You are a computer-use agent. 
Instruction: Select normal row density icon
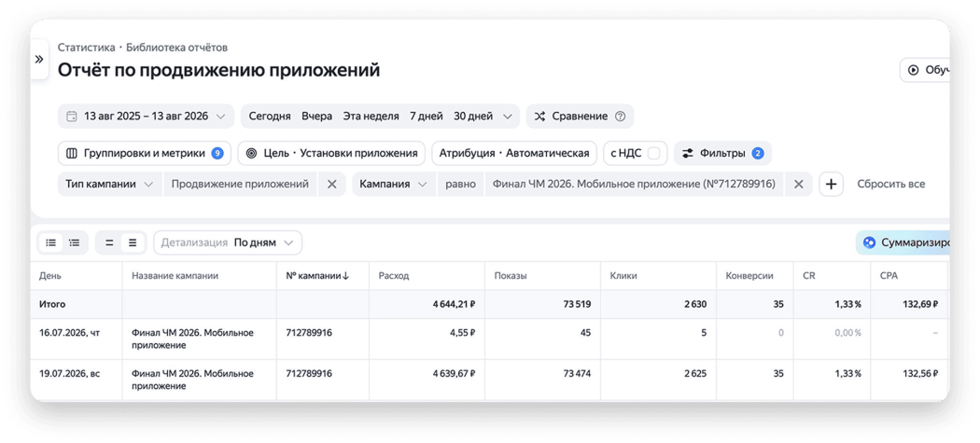(x=133, y=242)
